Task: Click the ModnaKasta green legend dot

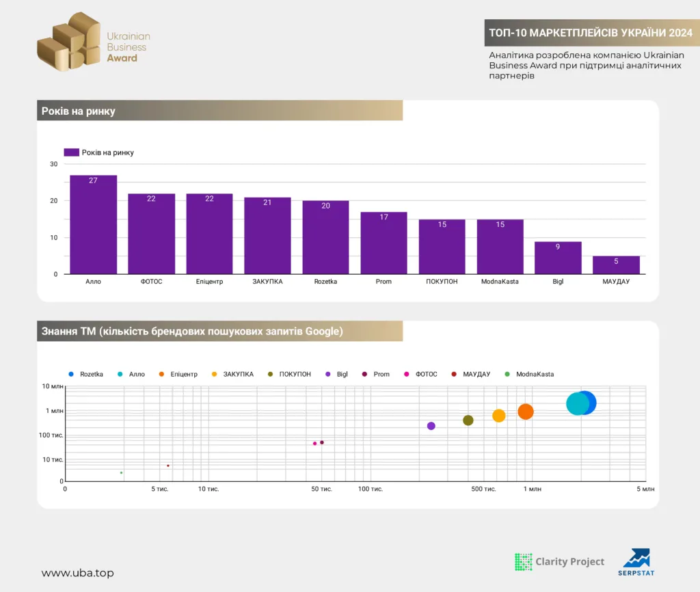Action: point(507,374)
